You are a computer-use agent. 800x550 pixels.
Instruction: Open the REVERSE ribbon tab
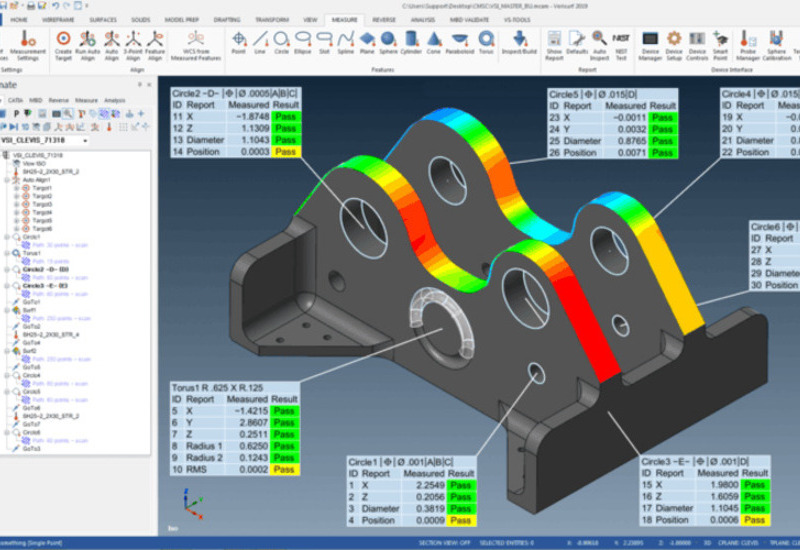(384, 19)
